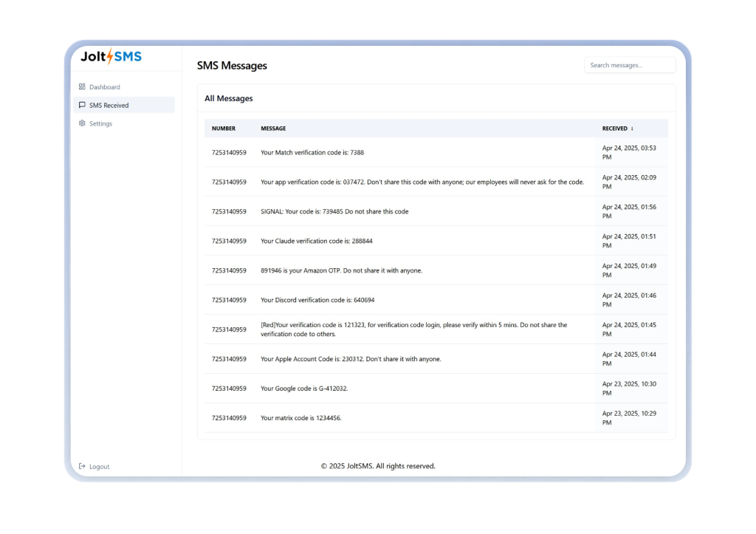Select the app verification code 037472 message
This screenshot has width=756, height=534.
[x=422, y=182]
